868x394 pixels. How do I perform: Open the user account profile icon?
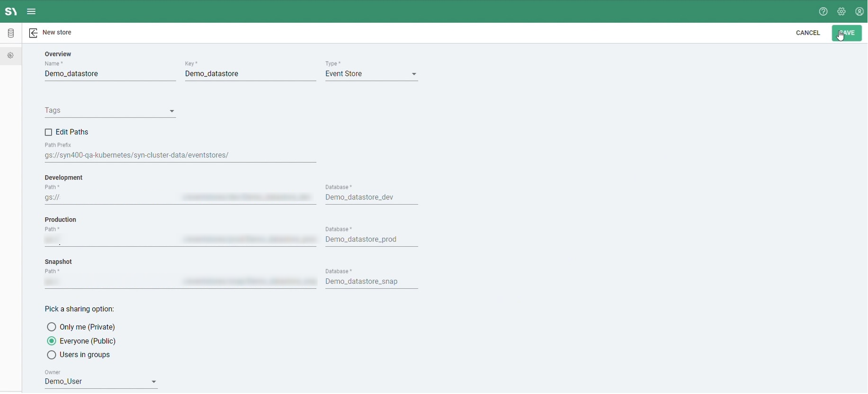859,12
